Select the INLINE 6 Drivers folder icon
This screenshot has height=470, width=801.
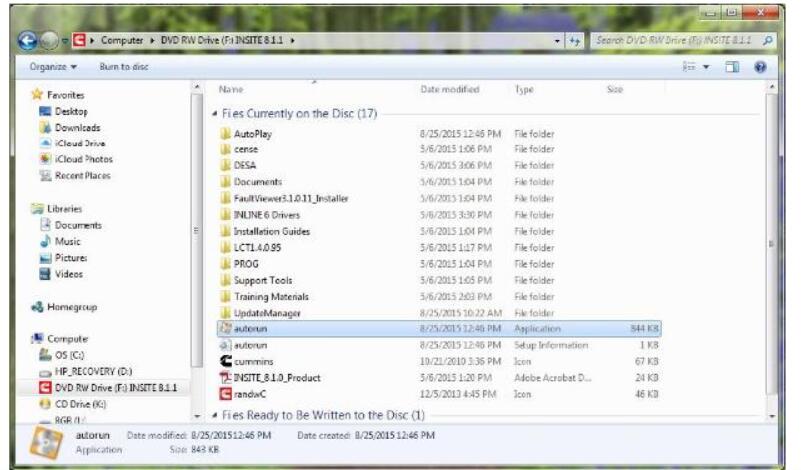[x=225, y=215]
